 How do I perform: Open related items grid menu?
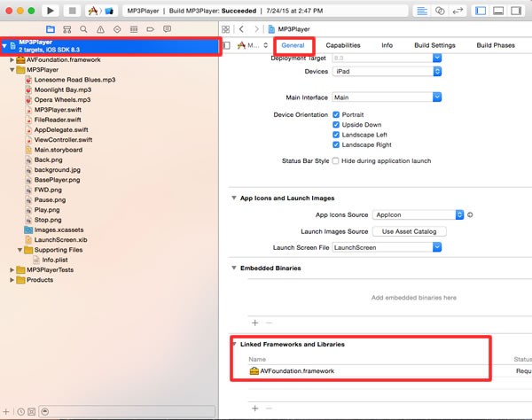coord(225,29)
